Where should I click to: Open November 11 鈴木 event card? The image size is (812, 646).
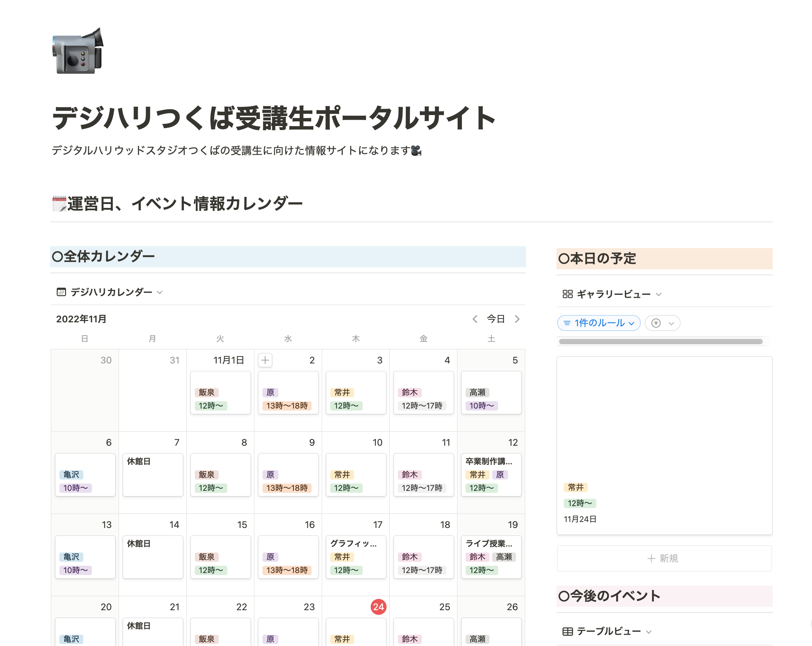(424, 475)
